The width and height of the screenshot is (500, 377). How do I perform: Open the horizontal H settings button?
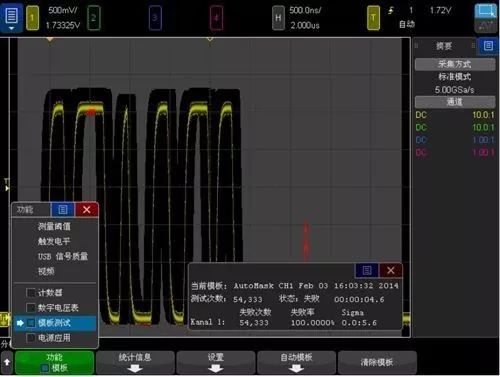278,18
